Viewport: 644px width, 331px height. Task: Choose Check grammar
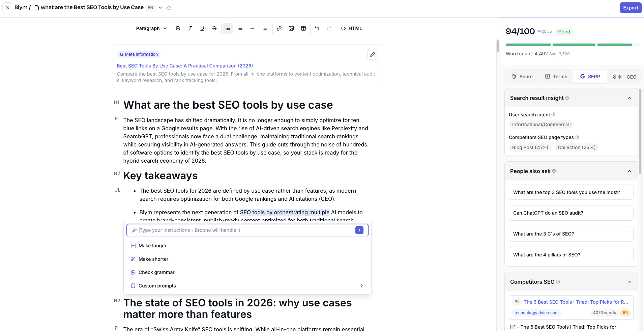tap(247, 272)
